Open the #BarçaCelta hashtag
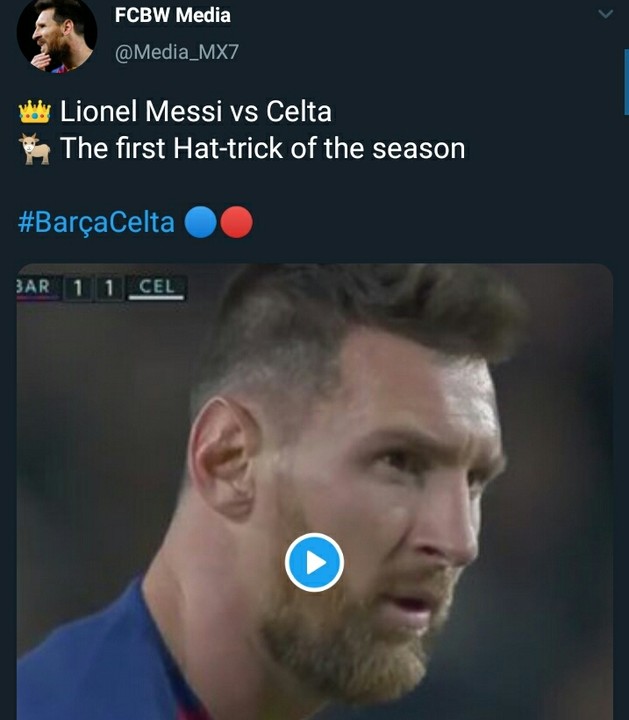 [96, 222]
